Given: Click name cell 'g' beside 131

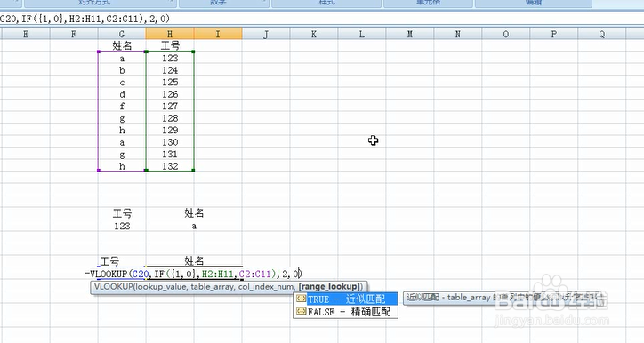Looking at the screenshot, I should [122, 154].
